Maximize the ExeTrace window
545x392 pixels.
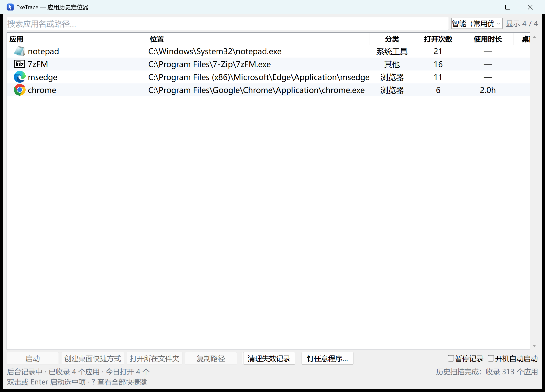point(508,7)
